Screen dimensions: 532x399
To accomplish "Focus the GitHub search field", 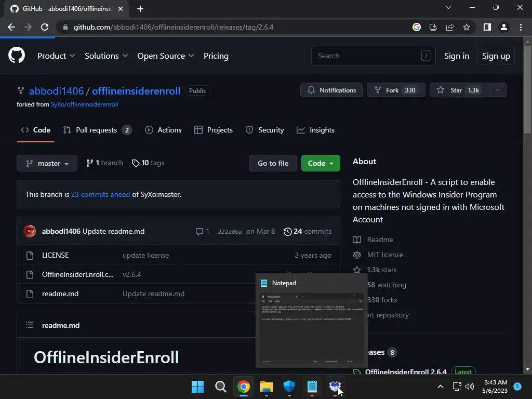I will click(x=373, y=56).
